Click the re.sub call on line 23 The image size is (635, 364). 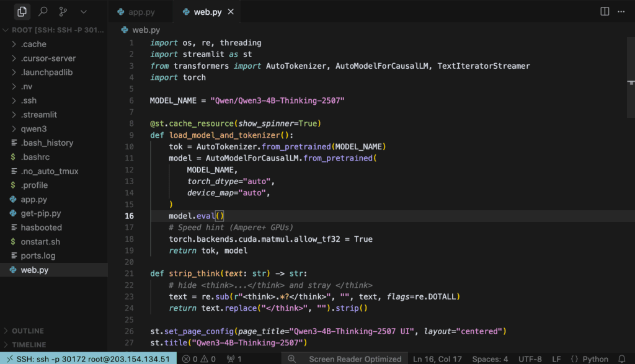pos(215,297)
